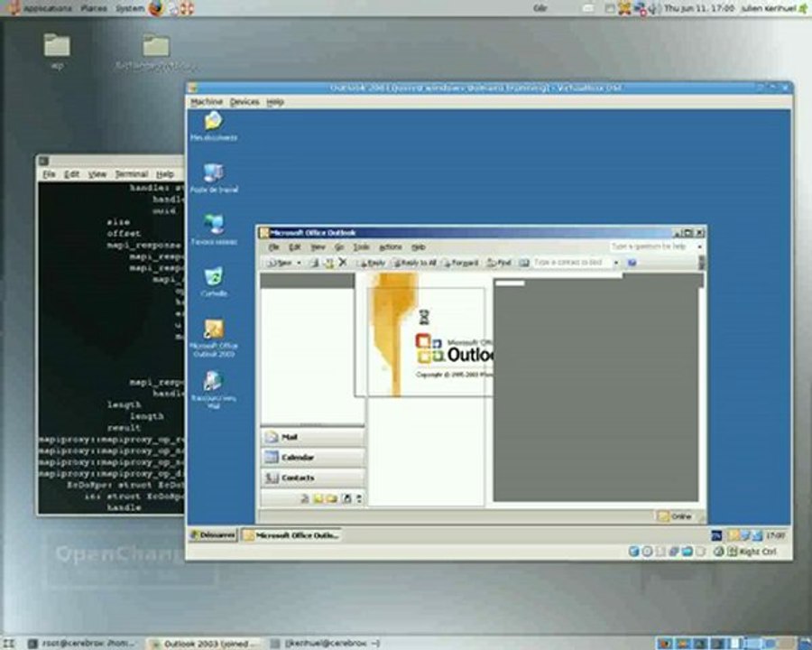This screenshot has height=650, width=812.
Task: Select the root@cerebrox terminal in bottom taskbar
Action: [83, 644]
